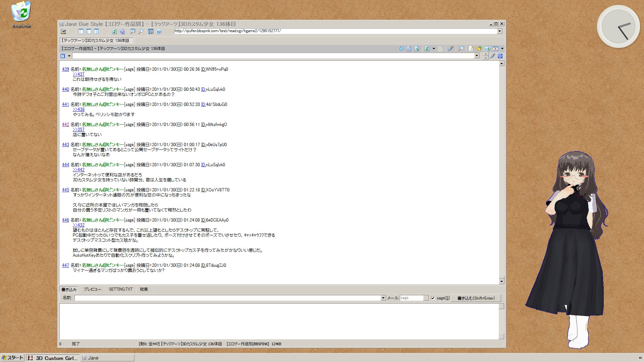Click the message body text area
Image resolution: width=644 pixels, height=362 pixels.
pyautogui.click(x=278, y=321)
